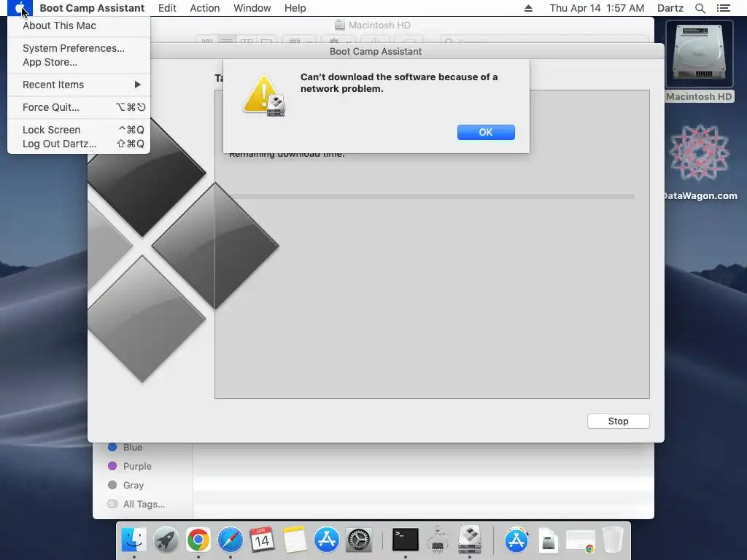Viewport: 747px width, 560px height.
Task: Open System Preferences gear in Dock
Action: tap(358, 540)
